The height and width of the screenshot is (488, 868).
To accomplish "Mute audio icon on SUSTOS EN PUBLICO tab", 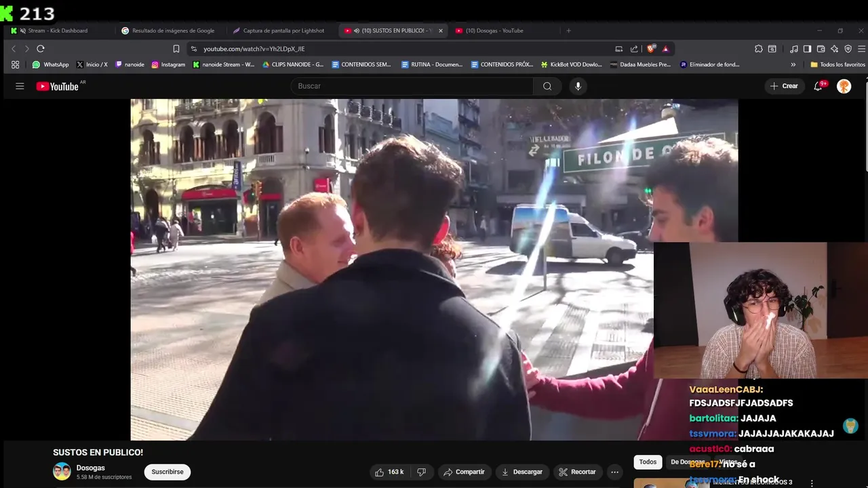I will 357,30.
